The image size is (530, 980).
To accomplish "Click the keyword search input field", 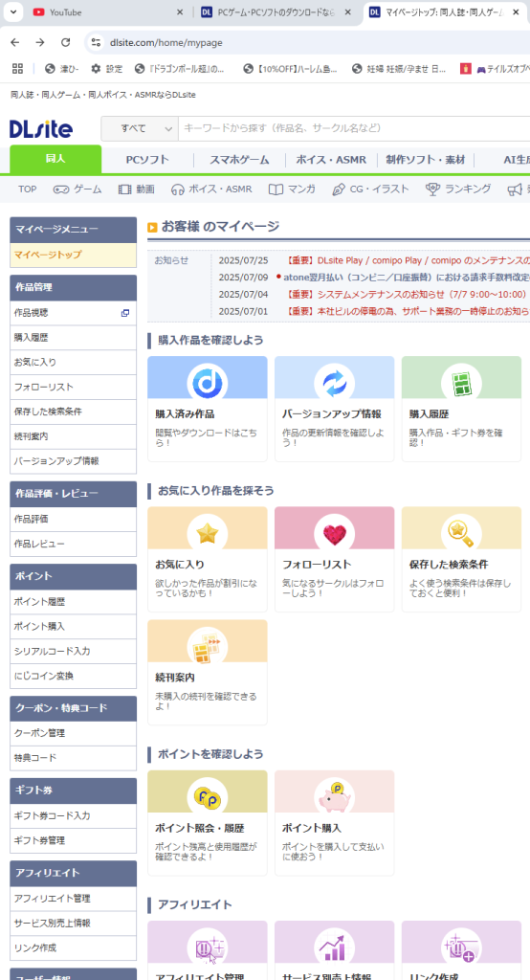I will click(354, 128).
